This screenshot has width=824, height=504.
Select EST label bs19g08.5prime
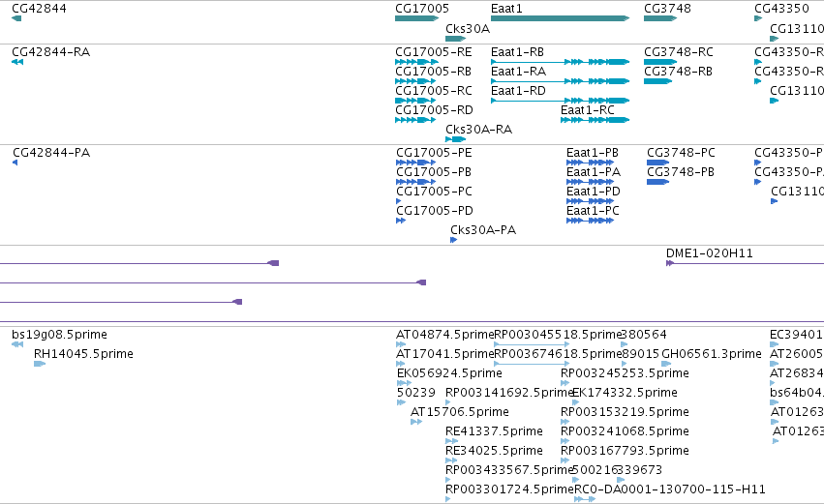(x=59, y=335)
